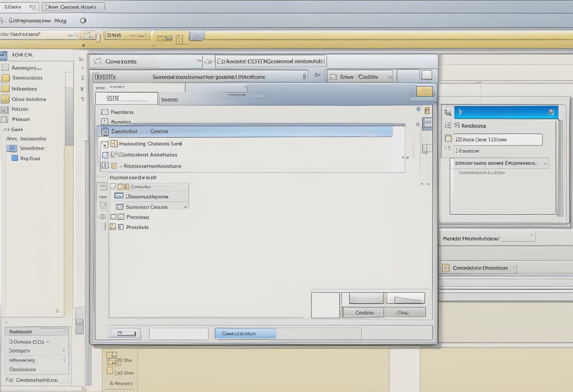573x392 pixels.
Task: Toggle the checkbox next to Peomlavrs
Action: click(x=104, y=112)
